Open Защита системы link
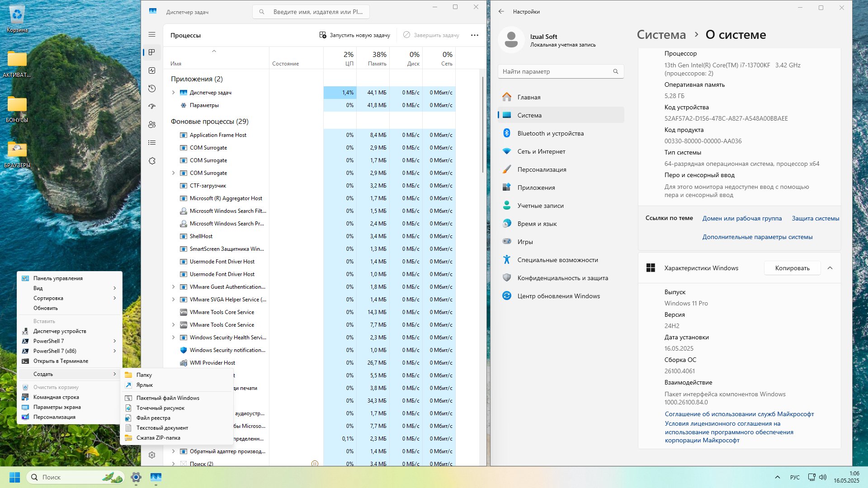 (x=816, y=218)
